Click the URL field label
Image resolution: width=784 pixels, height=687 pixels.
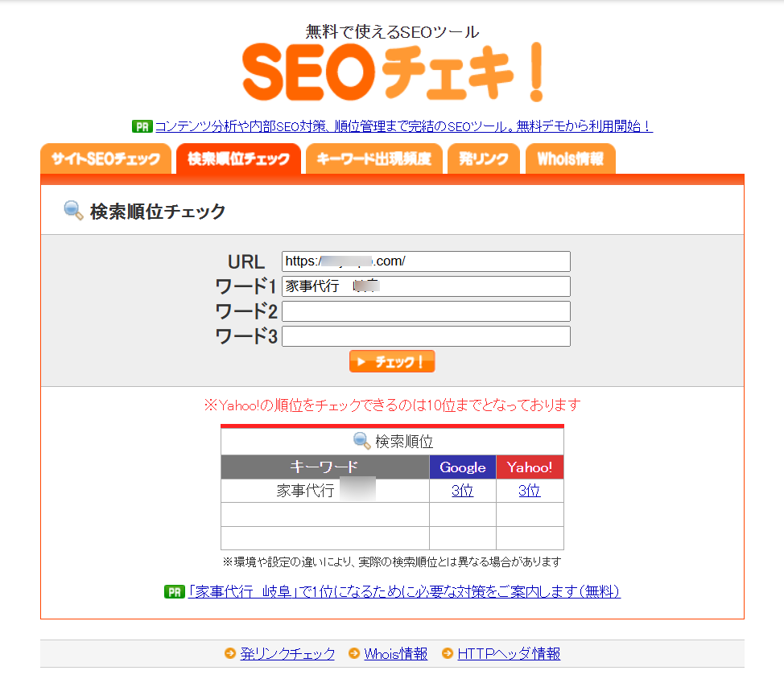point(246,261)
